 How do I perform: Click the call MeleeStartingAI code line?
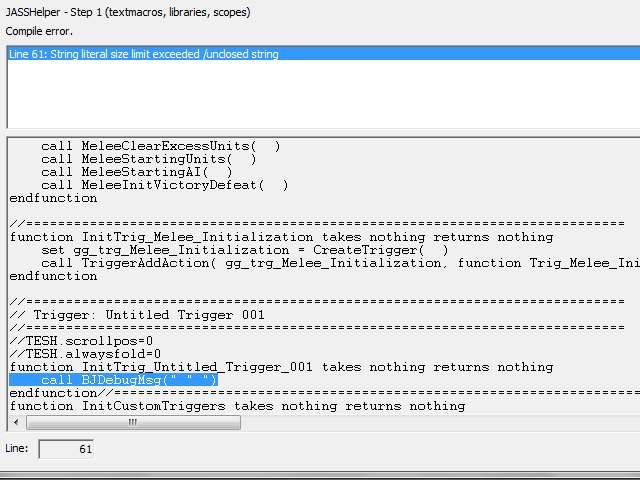(137, 172)
